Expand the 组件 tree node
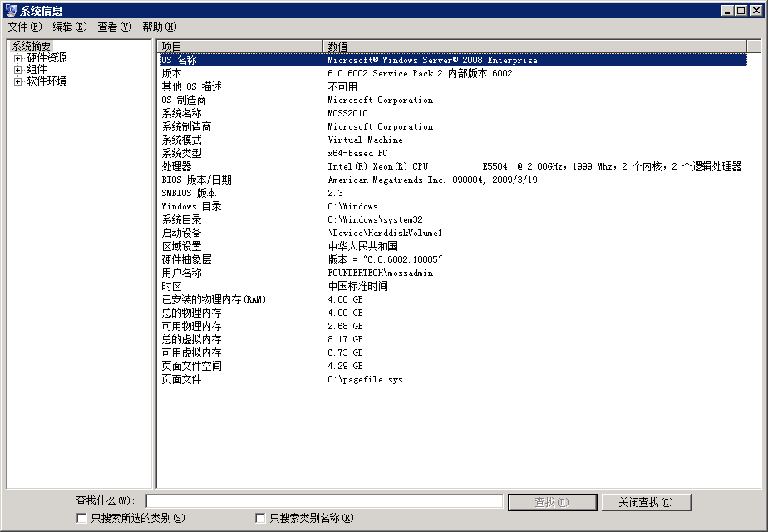768x532 pixels. pos(17,70)
